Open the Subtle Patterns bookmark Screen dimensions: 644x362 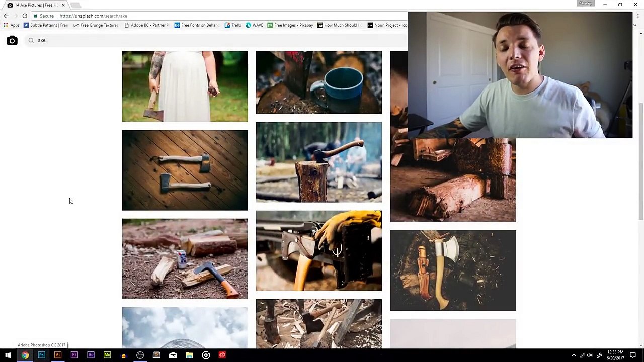(x=46, y=25)
